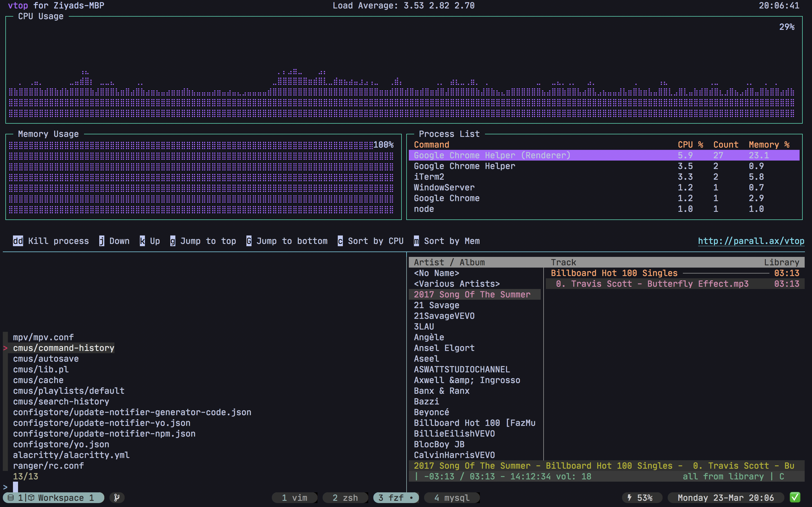Viewport: 812px width, 507px height.
Task: Click the git branch icon in status bar
Action: pyautogui.click(x=117, y=498)
